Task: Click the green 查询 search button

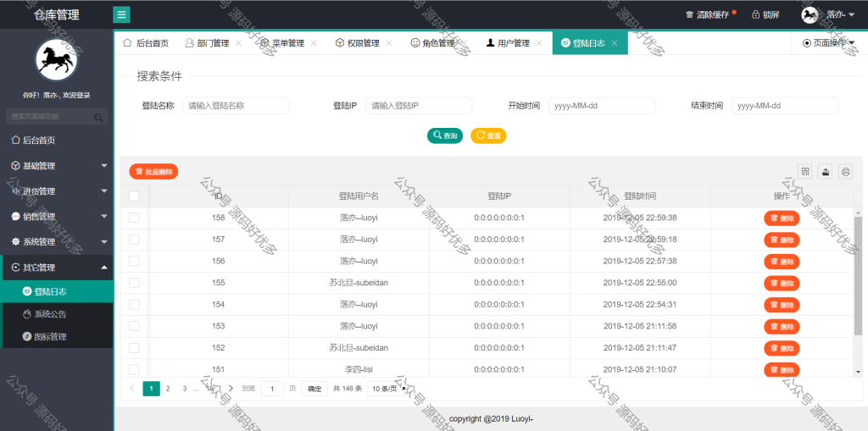Action: 444,135
